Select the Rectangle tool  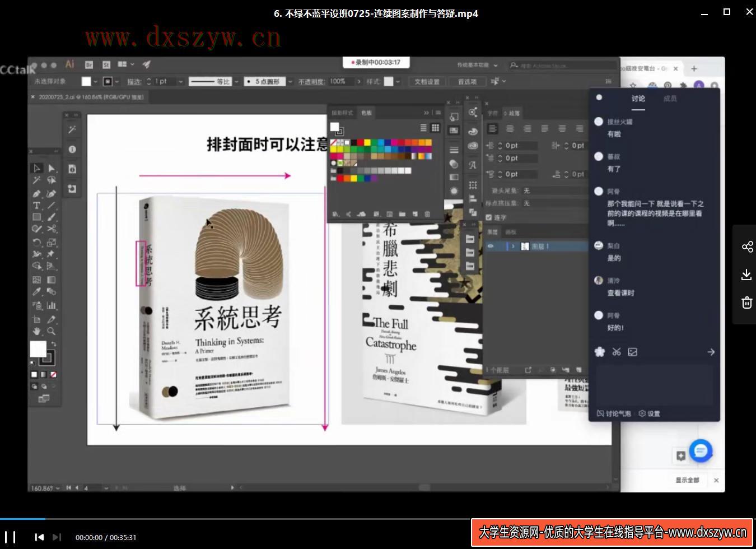(36, 217)
